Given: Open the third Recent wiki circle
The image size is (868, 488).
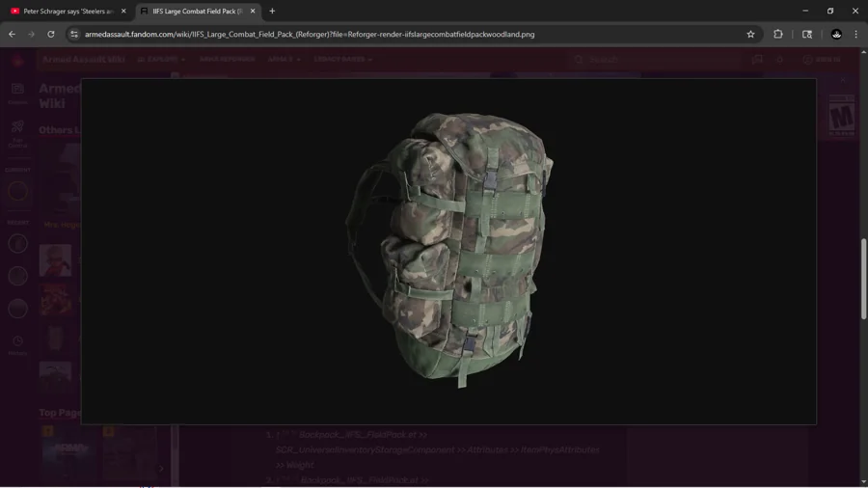Looking at the screenshot, I should (17, 309).
